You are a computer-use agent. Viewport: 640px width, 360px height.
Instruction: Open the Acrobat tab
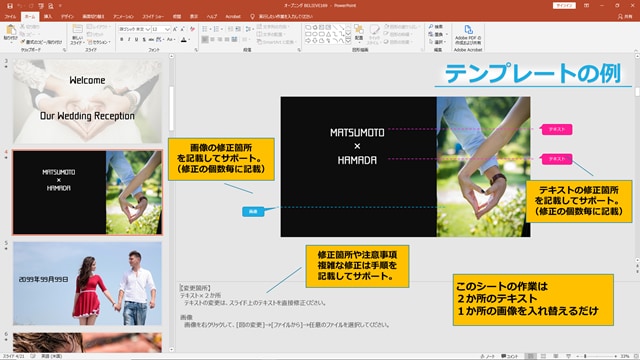pos(233,17)
